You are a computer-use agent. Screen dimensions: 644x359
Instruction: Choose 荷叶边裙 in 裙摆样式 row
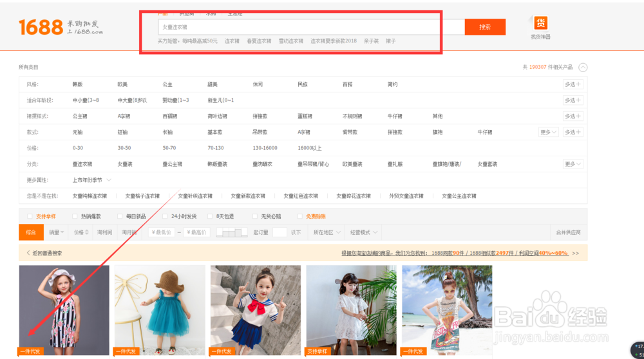(x=217, y=116)
